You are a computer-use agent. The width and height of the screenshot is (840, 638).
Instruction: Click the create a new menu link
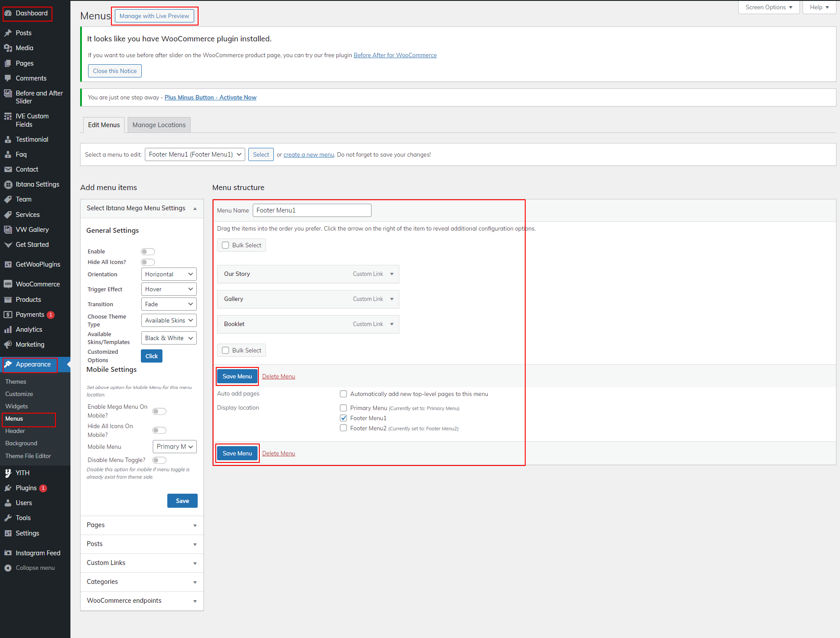pyautogui.click(x=309, y=155)
